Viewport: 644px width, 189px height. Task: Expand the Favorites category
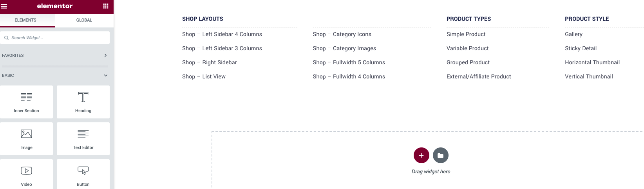click(55, 55)
